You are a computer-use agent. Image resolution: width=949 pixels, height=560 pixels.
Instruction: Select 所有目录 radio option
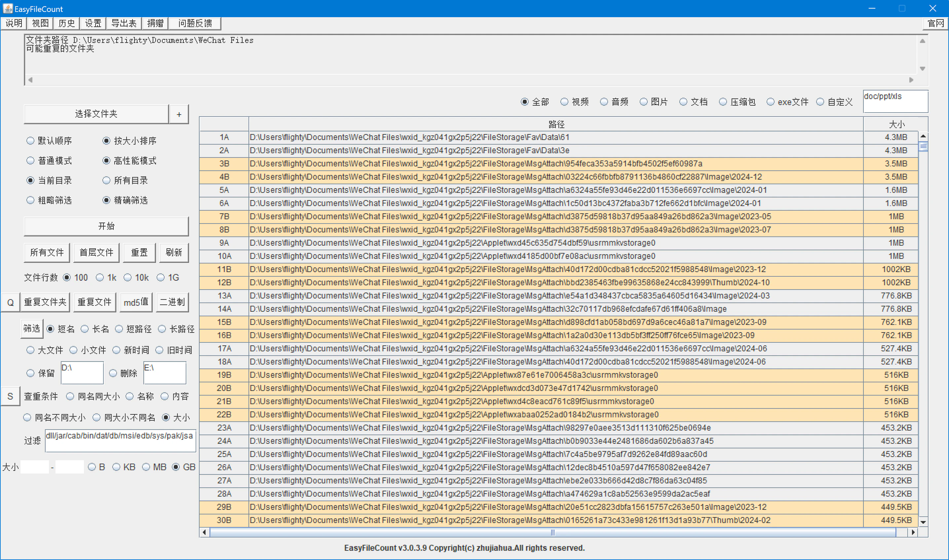(125, 180)
